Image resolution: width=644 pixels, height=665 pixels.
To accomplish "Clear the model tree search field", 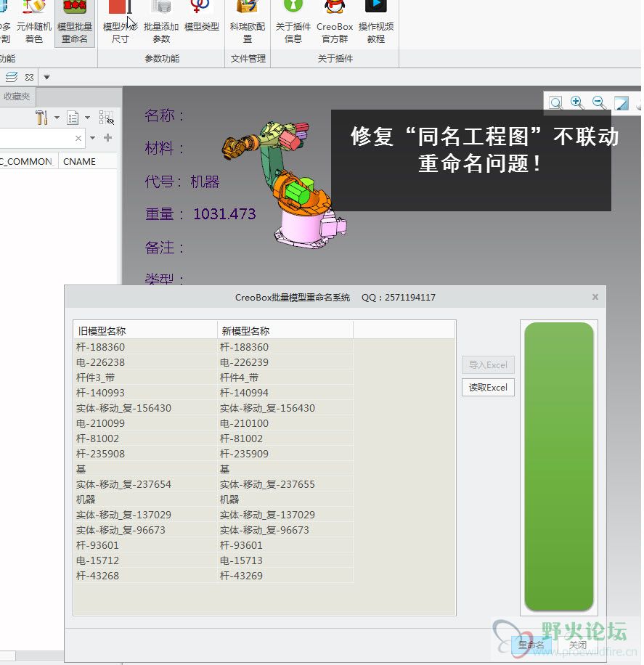I will (78, 138).
